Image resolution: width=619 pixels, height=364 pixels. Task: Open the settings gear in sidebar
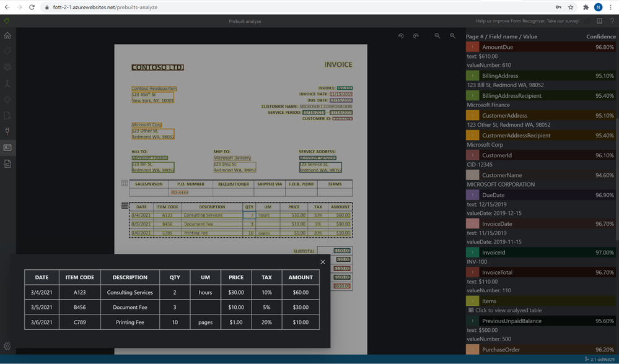click(x=7, y=346)
